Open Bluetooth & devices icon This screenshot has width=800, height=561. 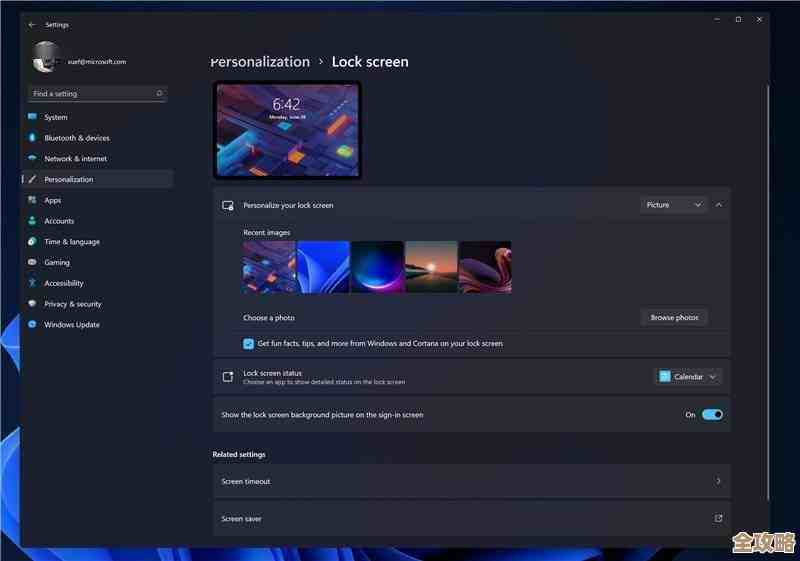coord(32,138)
